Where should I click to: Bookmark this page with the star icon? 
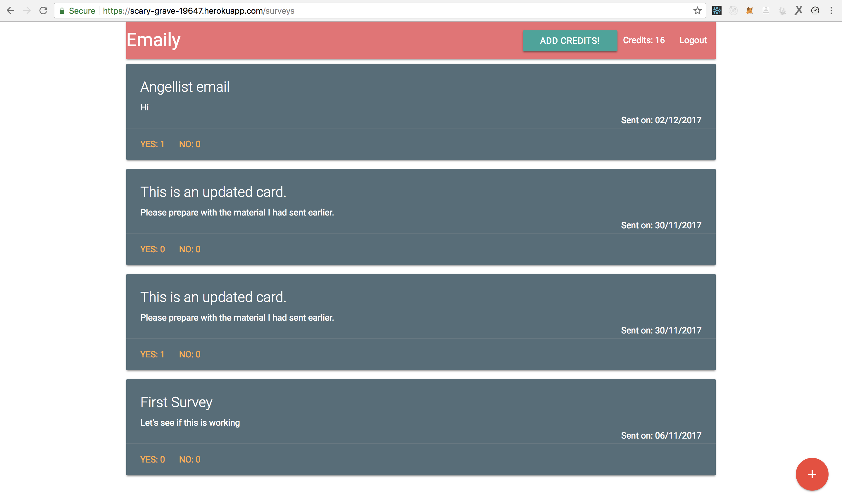click(x=697, y=11)
